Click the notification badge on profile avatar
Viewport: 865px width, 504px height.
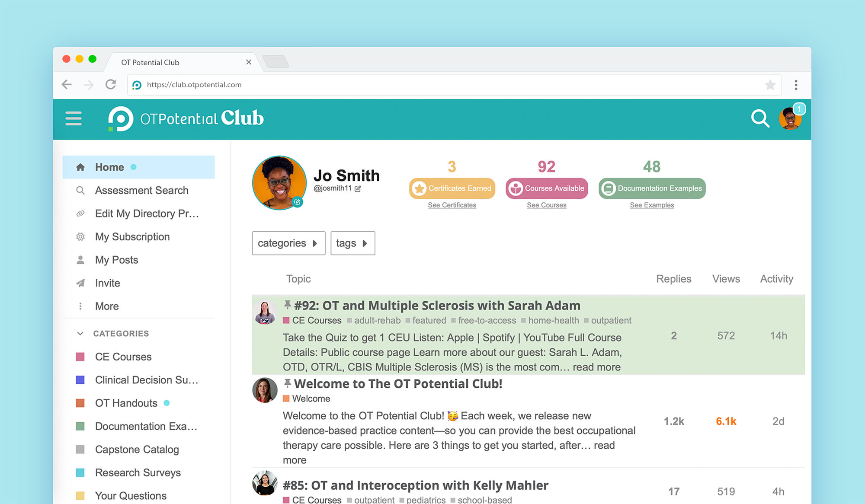tap(801, 108)
